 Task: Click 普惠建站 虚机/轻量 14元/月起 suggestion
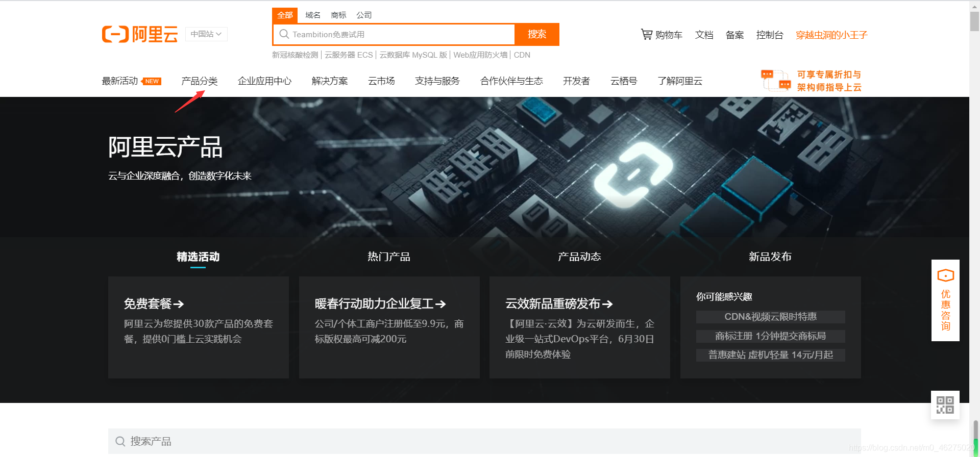(x=771, y=355)
